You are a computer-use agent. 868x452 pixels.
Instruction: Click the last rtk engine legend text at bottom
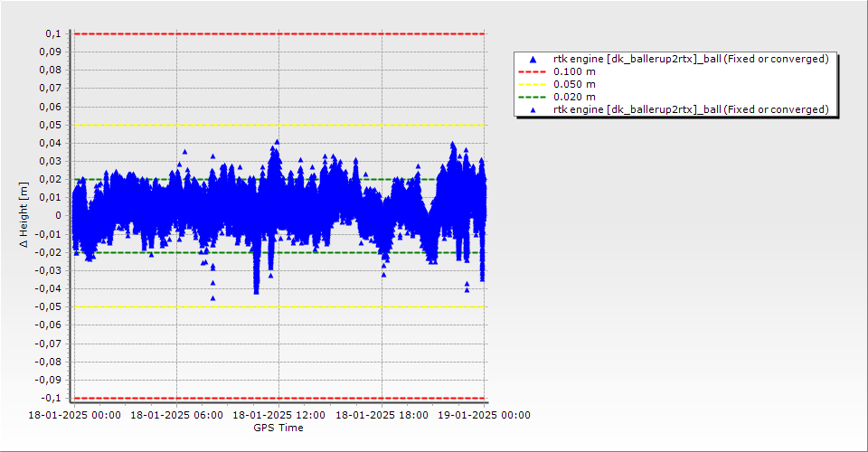(691, 109)
